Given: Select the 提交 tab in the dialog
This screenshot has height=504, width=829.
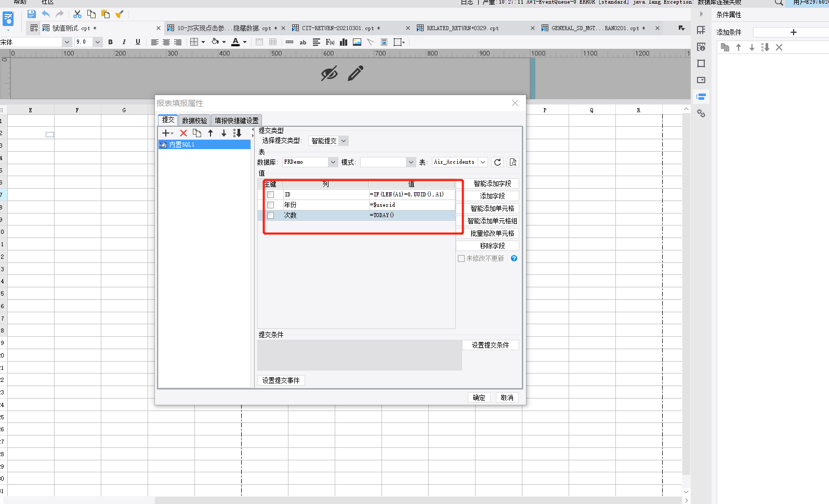Looking at the screenshot, I should point(168,120).
